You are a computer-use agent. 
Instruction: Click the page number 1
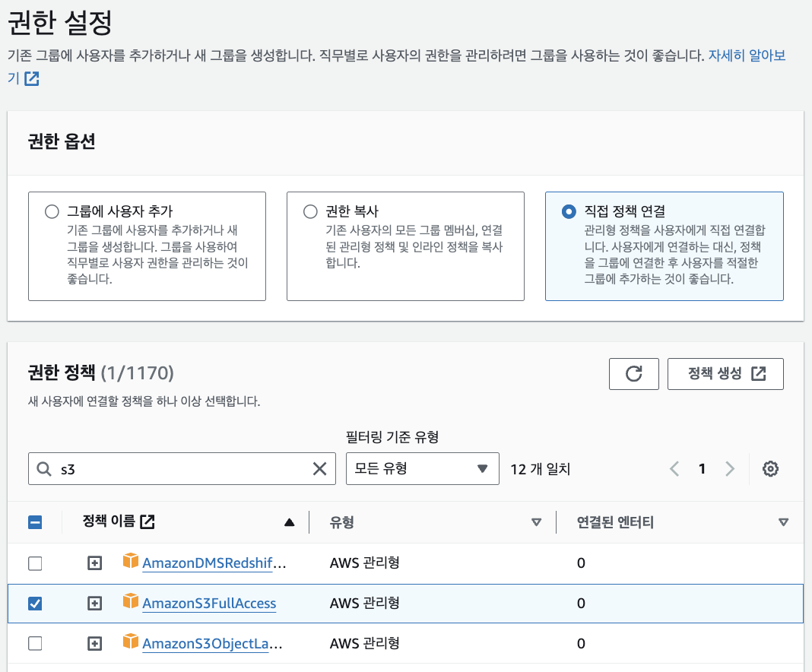pos(702,469)
